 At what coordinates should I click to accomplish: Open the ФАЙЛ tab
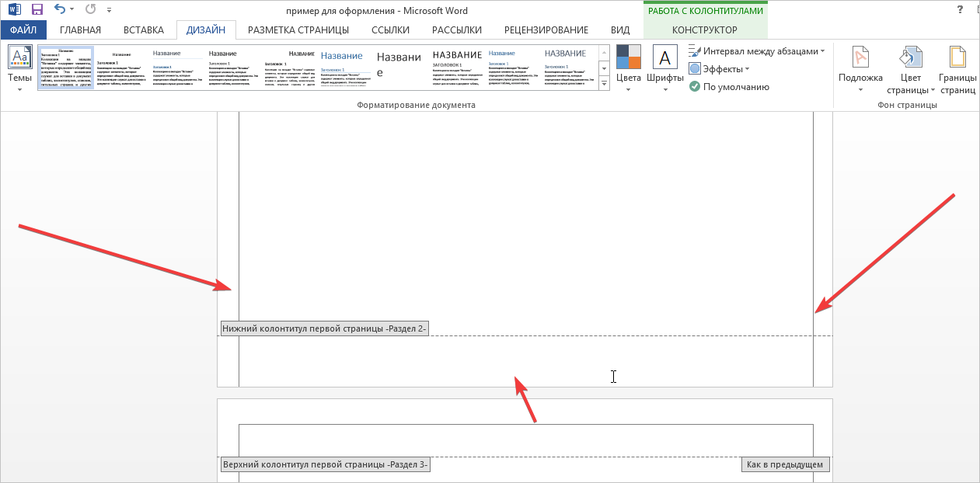23,30
